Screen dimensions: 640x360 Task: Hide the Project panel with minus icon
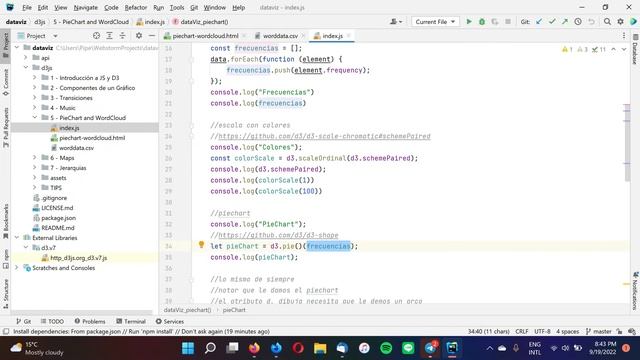pos(152,36)
